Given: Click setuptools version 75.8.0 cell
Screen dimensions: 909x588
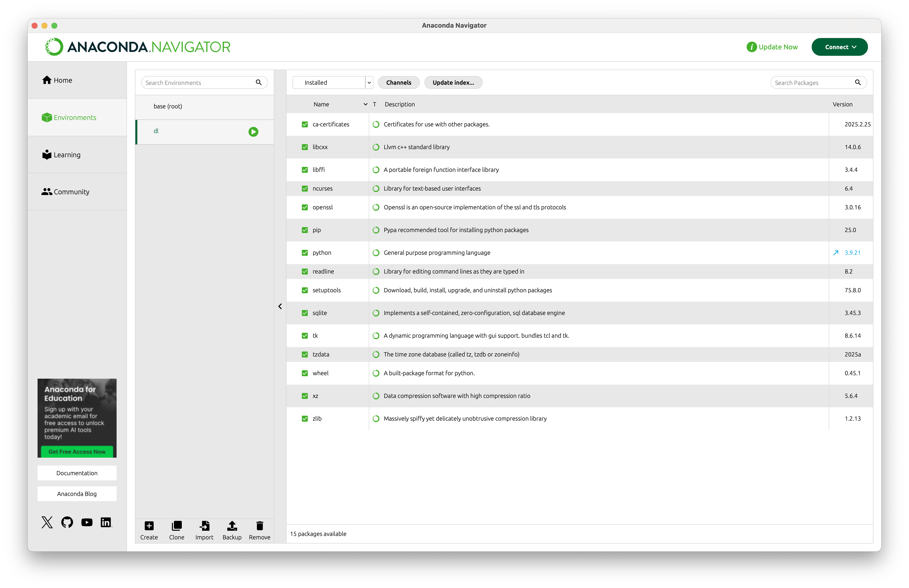Looking at the screenshot, I should (852, 290).
